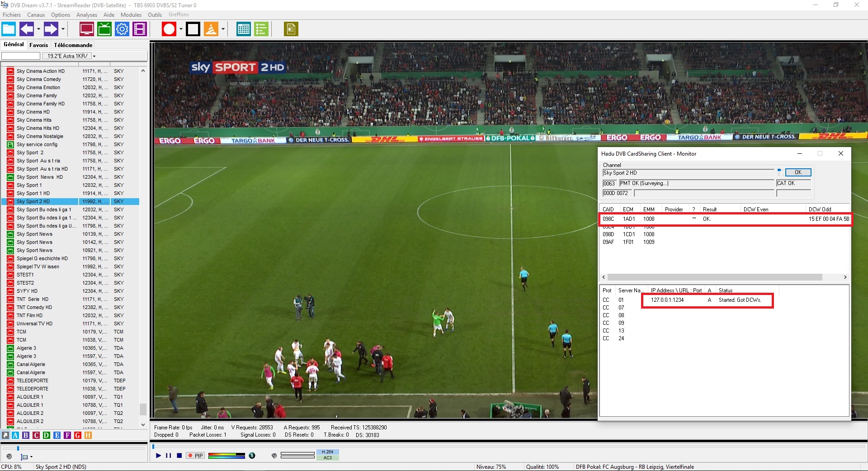
Task: Select favorites group A icon
Action: [15, 435]
